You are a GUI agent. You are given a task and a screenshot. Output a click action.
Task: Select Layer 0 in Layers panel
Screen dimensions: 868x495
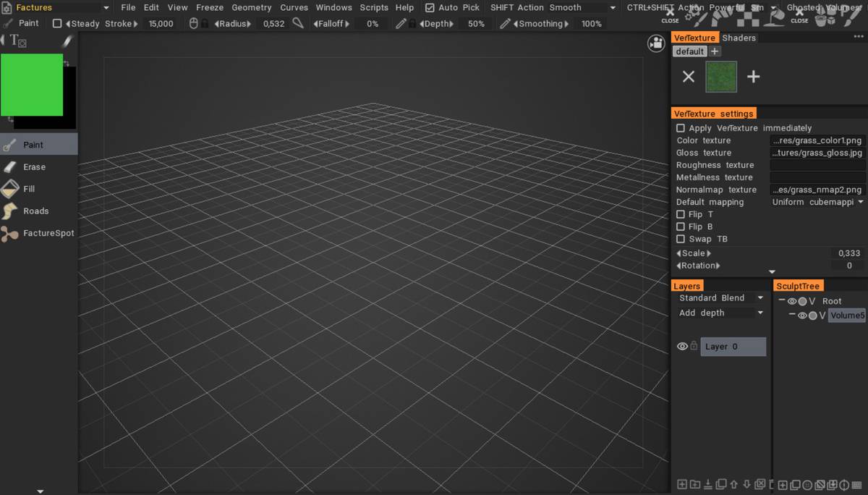point(733,347)
